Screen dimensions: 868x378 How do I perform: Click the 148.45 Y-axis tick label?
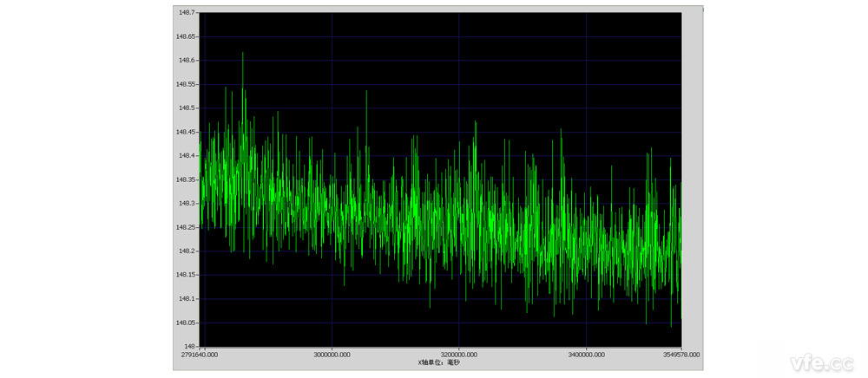(x=186, y=132)
